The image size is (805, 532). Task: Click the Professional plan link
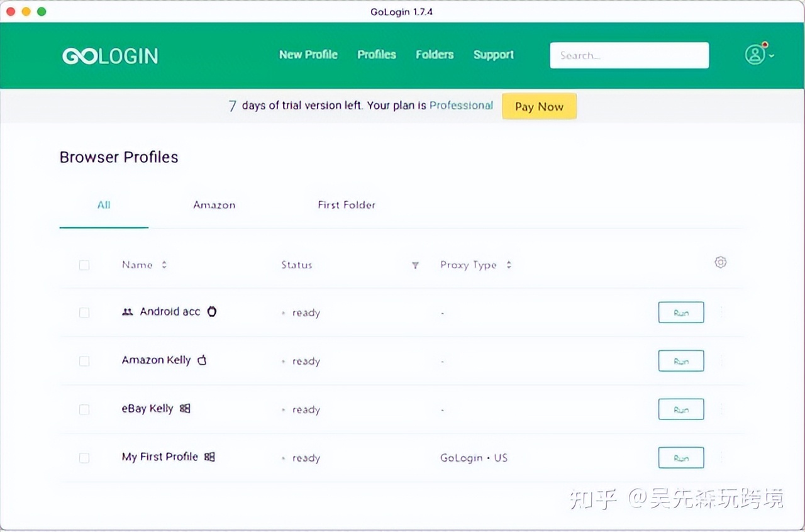click(x=461, y=106)
